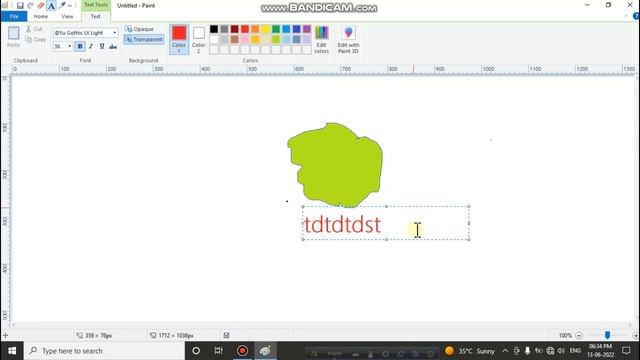Select the Eraser icon in quick access toolbar

(41, 6)
